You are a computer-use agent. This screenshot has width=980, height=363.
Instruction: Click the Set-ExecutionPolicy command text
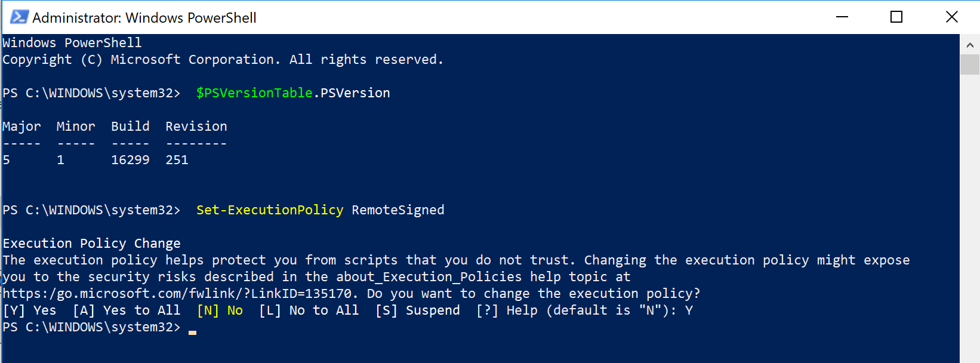pyautogui.click(x=270, y=210)
